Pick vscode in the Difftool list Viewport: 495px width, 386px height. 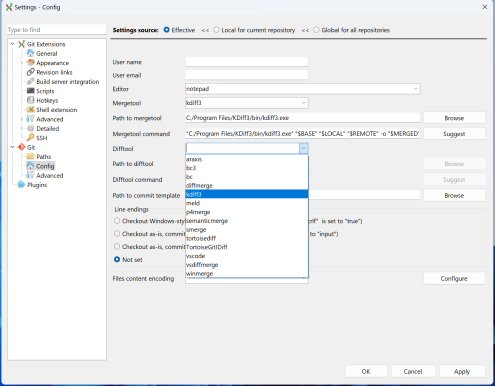pyautogui.click(x=247, y=256)
